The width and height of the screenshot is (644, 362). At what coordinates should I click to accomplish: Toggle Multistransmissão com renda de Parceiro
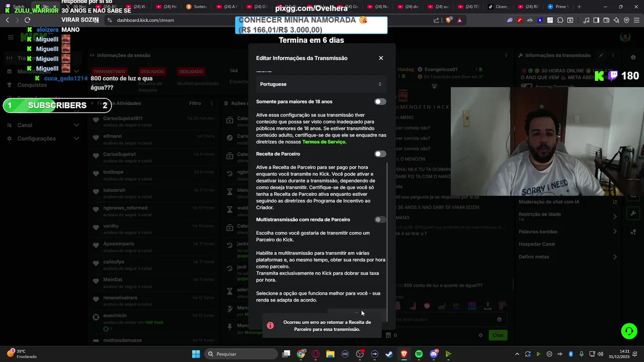pyautogui.click(x=380, y=220)
